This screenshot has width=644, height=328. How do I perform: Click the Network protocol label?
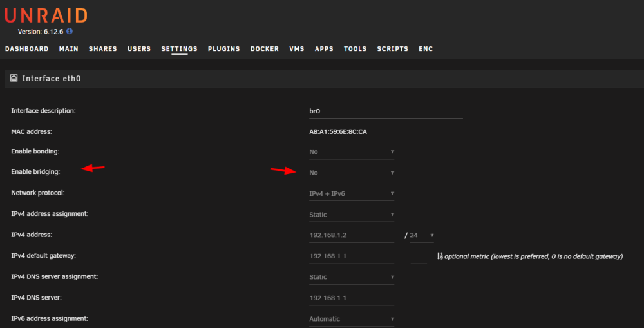(x=38, y=193)
